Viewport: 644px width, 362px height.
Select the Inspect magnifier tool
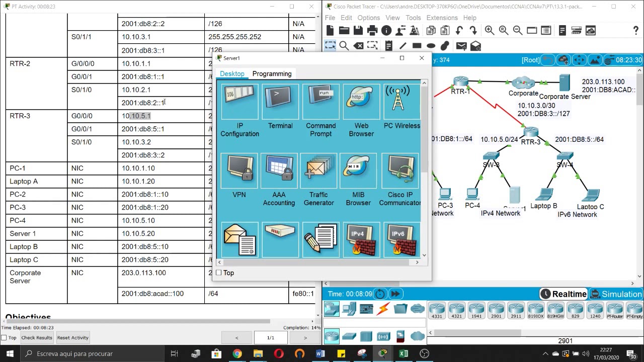[344, 46]
